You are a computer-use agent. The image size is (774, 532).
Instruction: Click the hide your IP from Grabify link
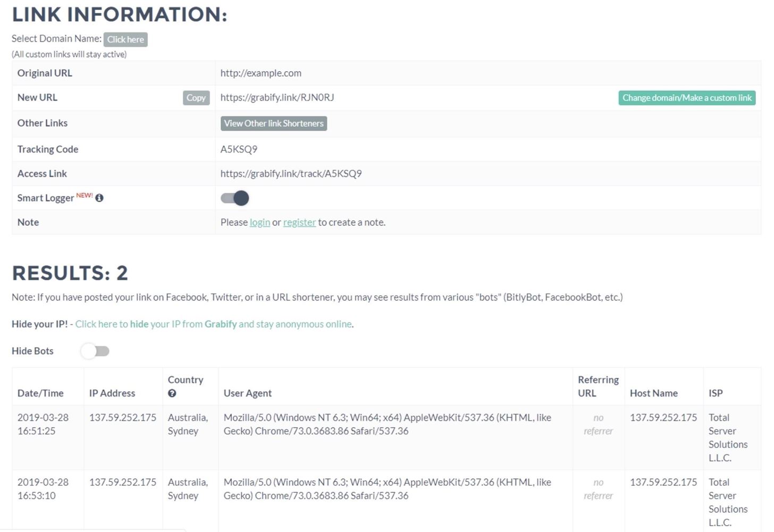(x=214, y=324)
